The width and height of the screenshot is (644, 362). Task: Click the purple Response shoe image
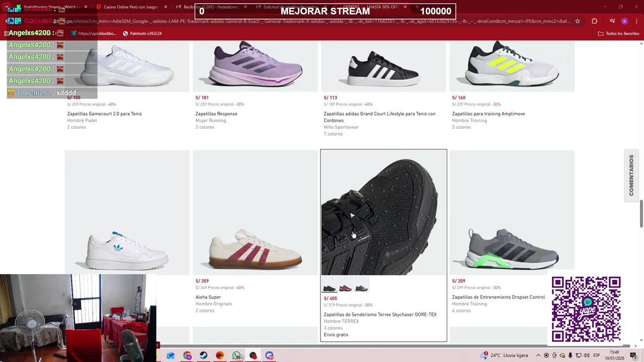pos(255,66)
